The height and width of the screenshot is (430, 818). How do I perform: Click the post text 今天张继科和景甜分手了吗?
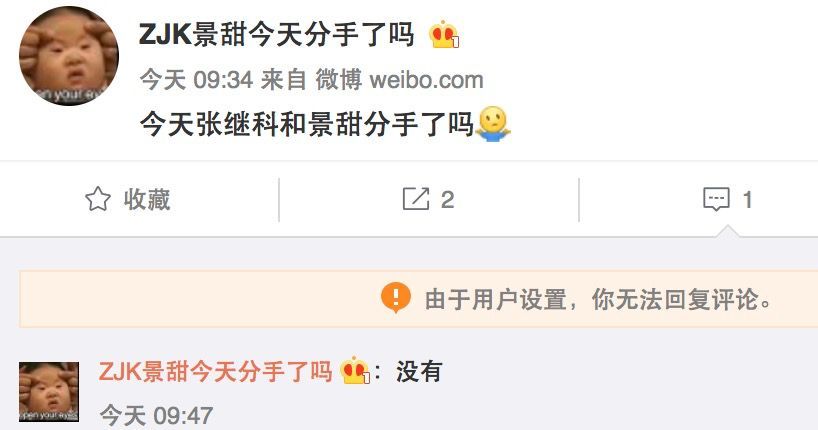coord(307,125)
